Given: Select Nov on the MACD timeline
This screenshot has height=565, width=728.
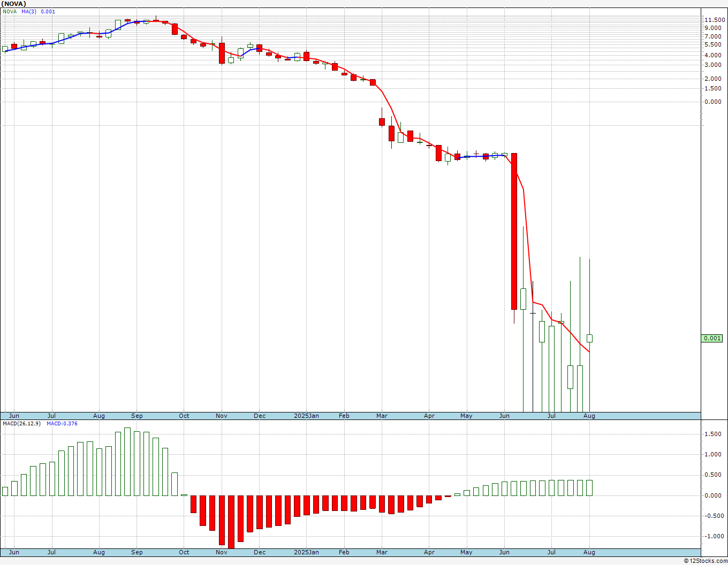Looking at the screenshot, I should point(222,552).
